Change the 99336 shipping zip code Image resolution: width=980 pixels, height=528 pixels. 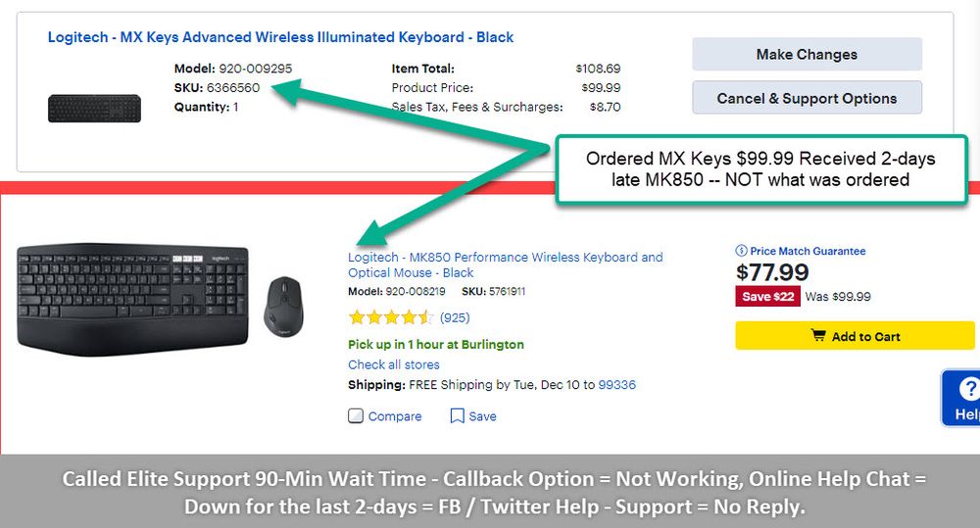(x=617, y=385)
